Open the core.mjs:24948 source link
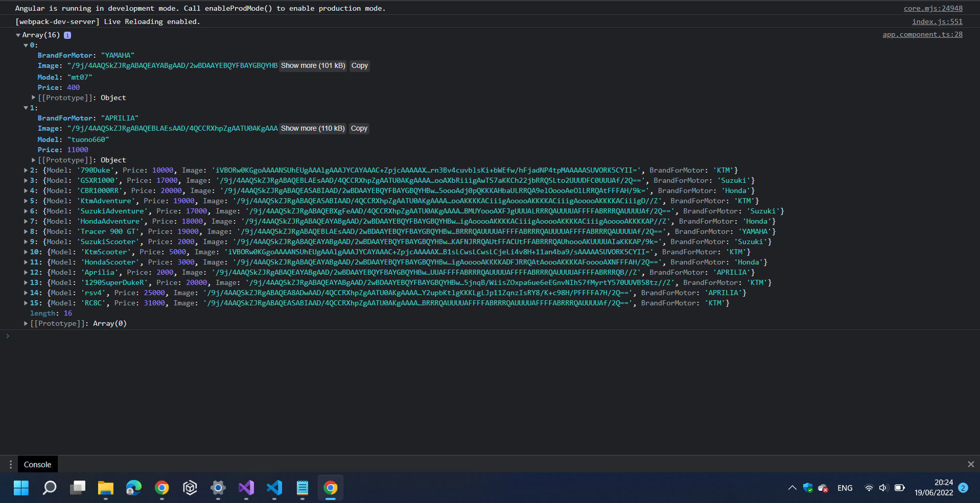This screenshot has width=980, height=503. (x=933, y=8)
